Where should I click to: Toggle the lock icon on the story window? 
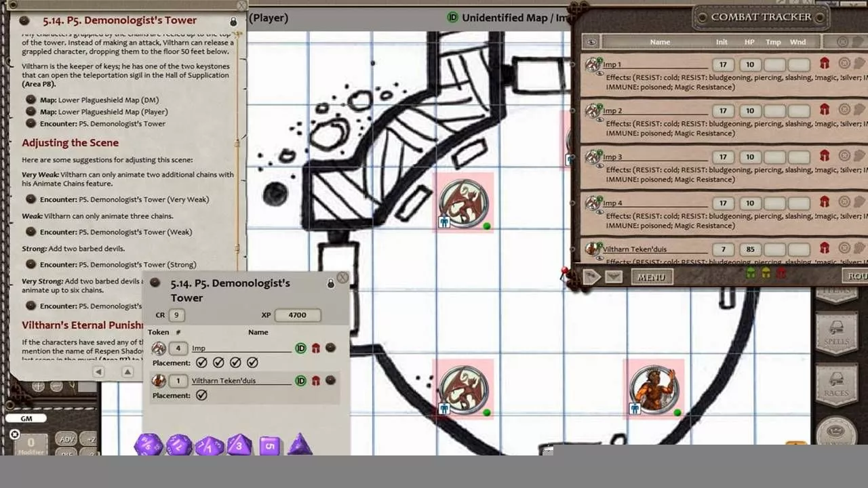pyautogui.click(x=233, y=21)
